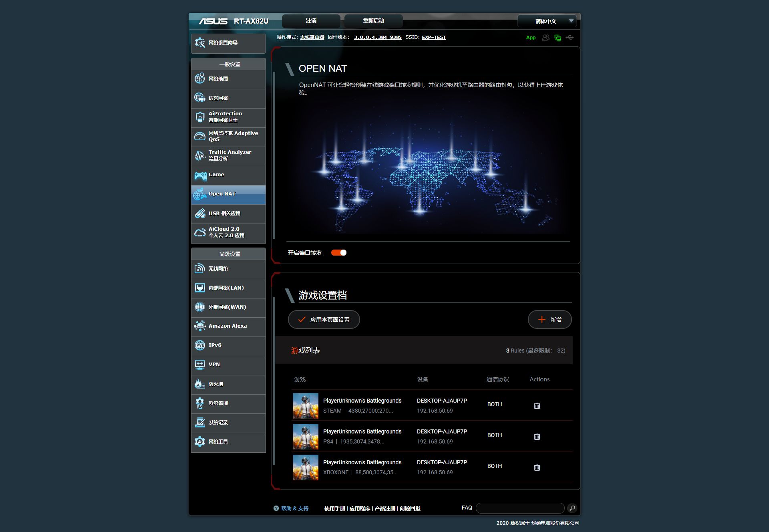The height and width of the screenshot is (532, 769).
Task: Open VPN settings page
Action: (228, 365)
